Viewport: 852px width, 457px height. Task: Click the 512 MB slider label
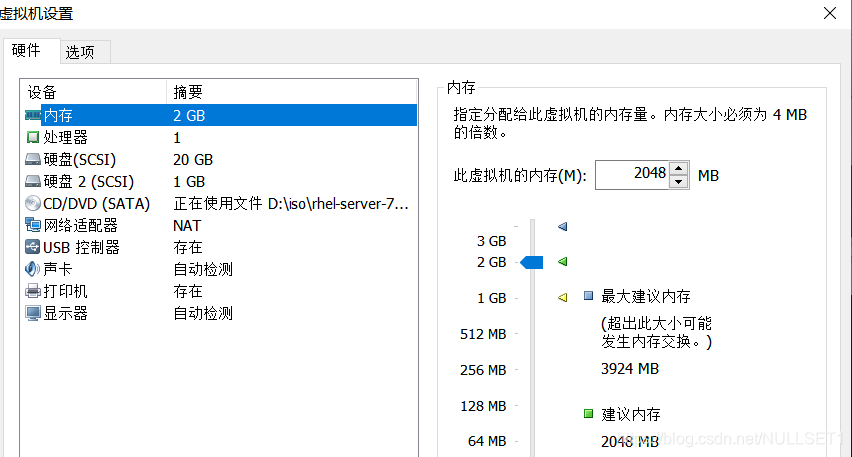(x=483, y=334)
